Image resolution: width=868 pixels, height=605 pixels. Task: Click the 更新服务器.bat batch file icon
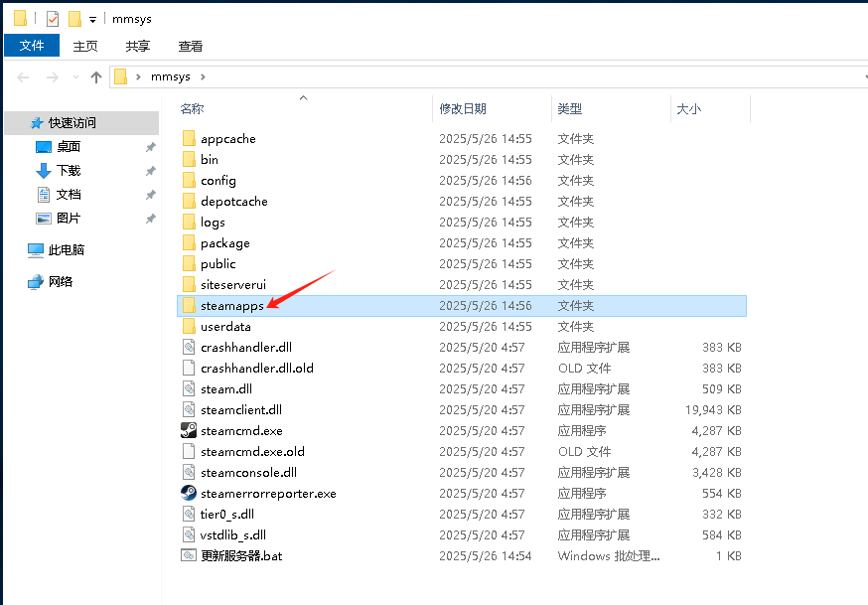tap(189, 555)
